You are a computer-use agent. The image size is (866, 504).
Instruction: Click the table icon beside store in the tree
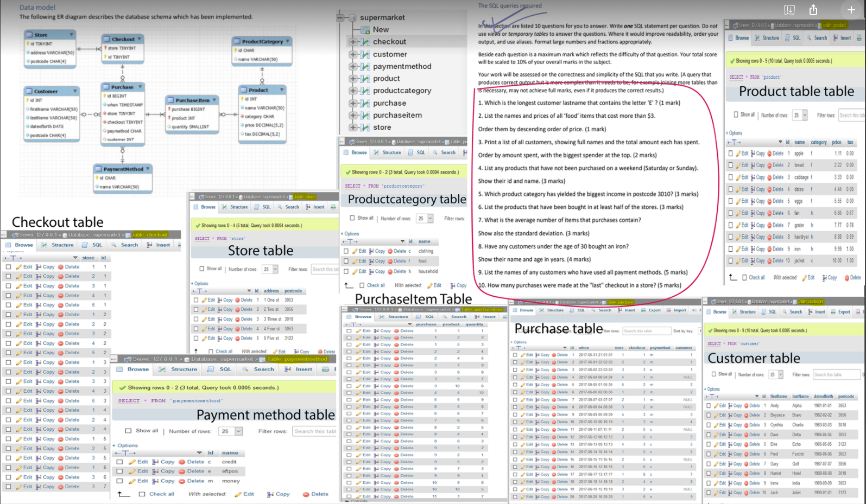[364, 127]
